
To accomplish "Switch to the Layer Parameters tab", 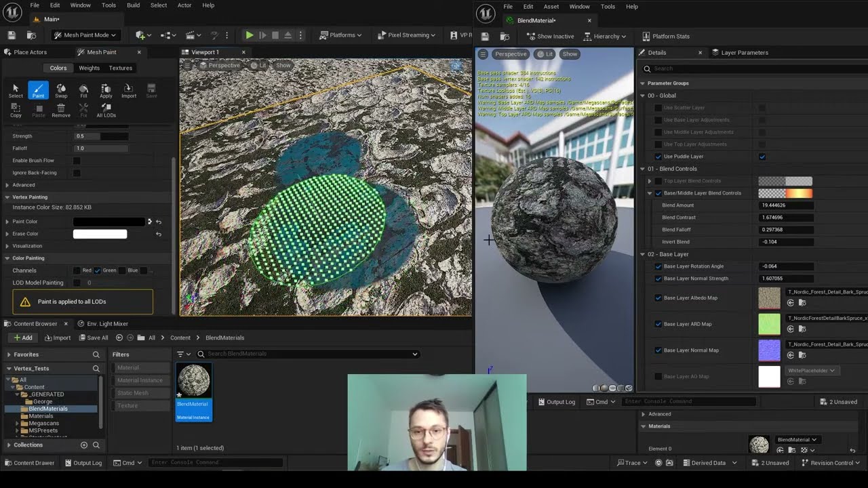I will tap(740, 52).
